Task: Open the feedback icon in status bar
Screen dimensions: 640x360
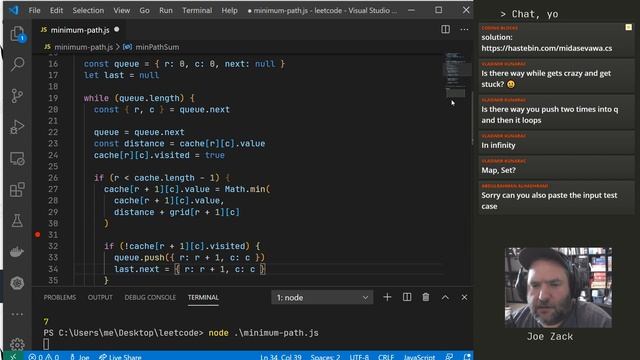Action: [x=449, y=357]
